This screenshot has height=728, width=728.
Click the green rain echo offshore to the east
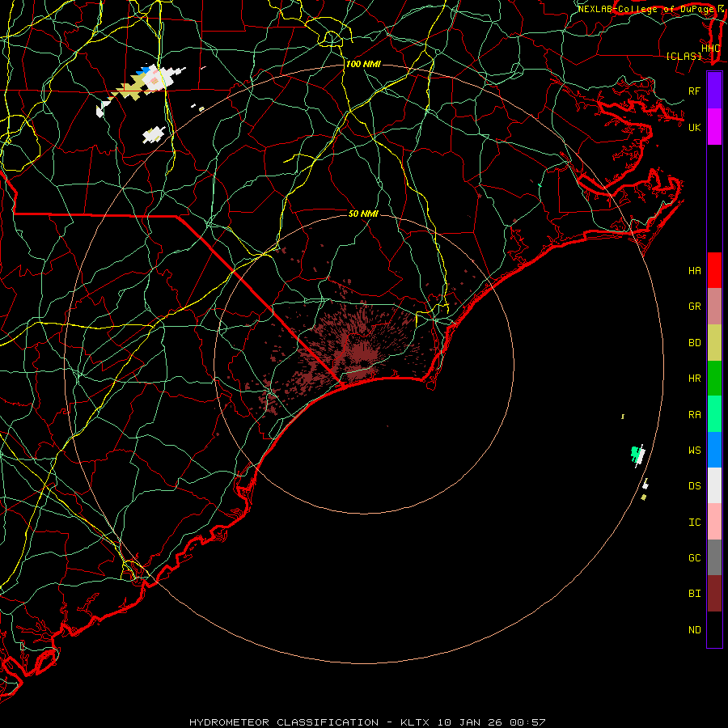[635, 453]
